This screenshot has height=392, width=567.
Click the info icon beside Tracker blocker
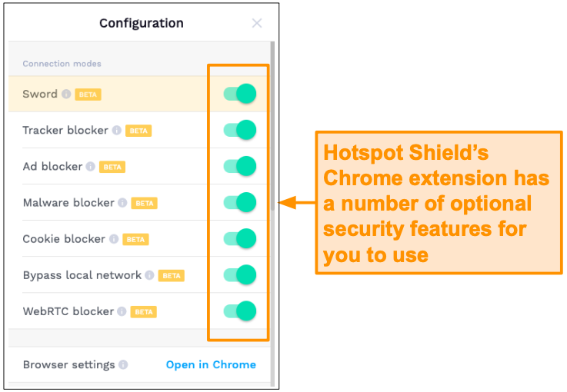[116, 130]
